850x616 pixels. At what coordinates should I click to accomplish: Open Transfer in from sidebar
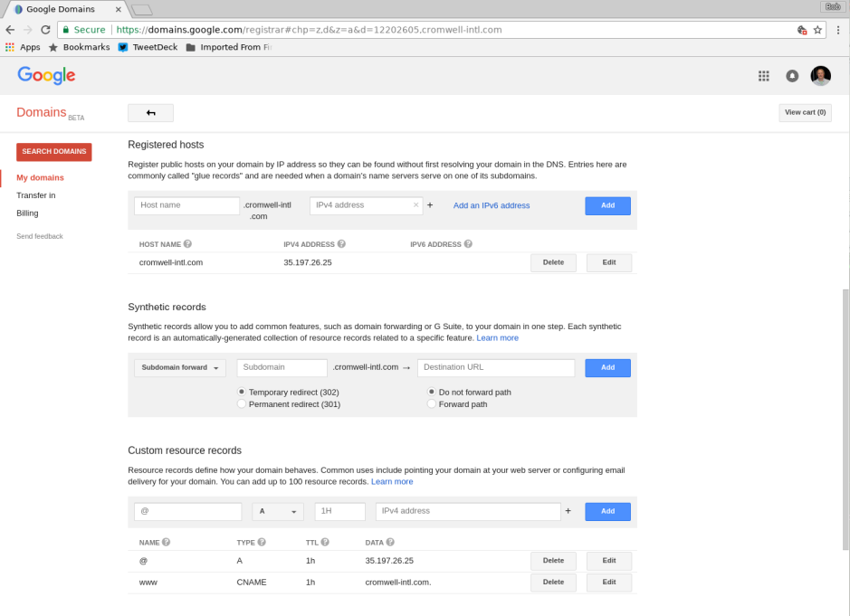point(36,195)
